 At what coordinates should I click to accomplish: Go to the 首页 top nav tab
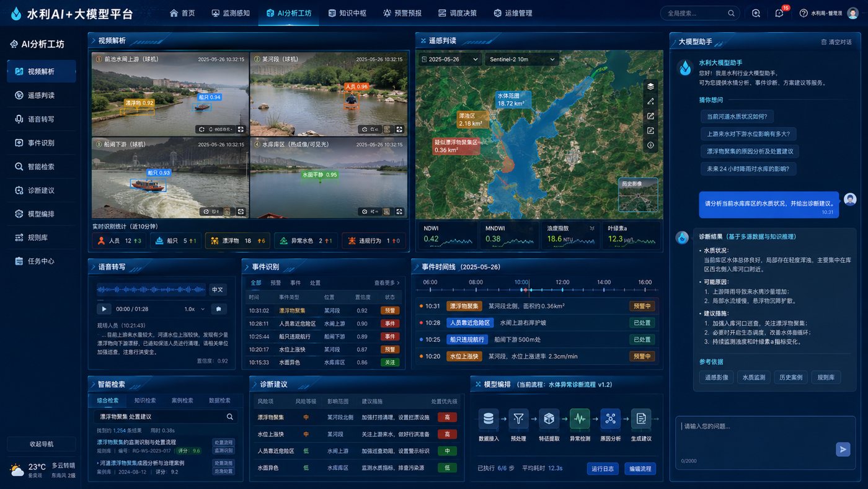(183, 13)
